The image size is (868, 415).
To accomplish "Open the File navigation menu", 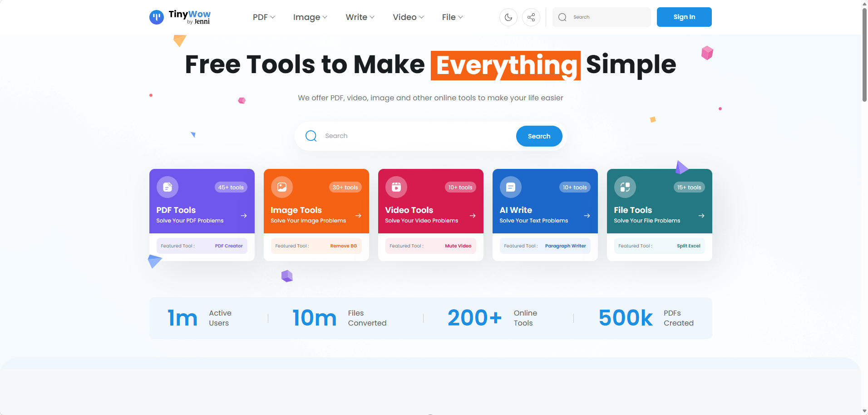I will (452, 17).
